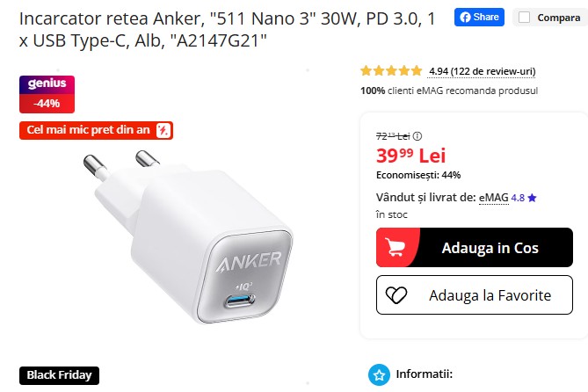Click the Cel mai mic pret din an badge
This screenshot has height=392, width=588.
(96, 130)
